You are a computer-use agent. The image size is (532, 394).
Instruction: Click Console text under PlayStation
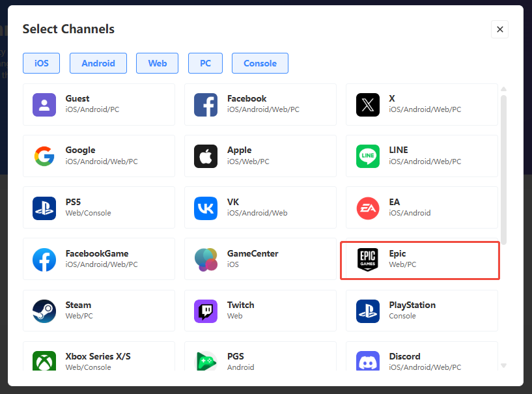point(402,316)
